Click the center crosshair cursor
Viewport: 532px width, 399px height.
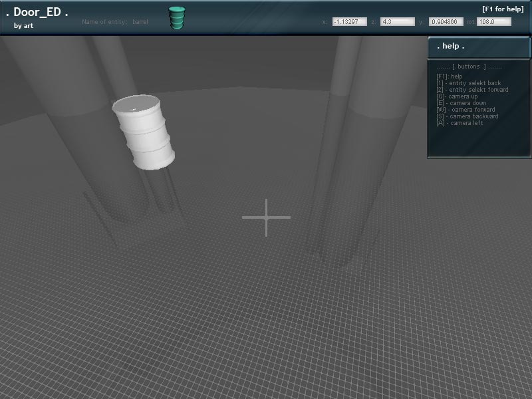(266, 217)
